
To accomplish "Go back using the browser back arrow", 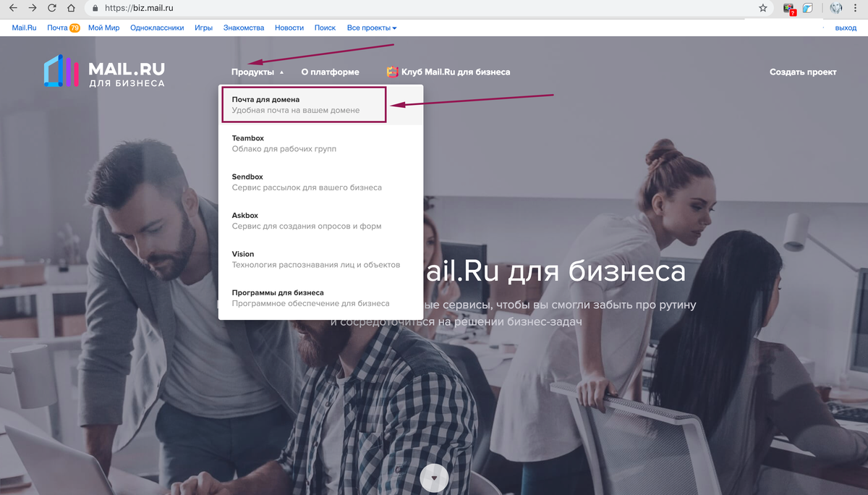I will (12, 8).
